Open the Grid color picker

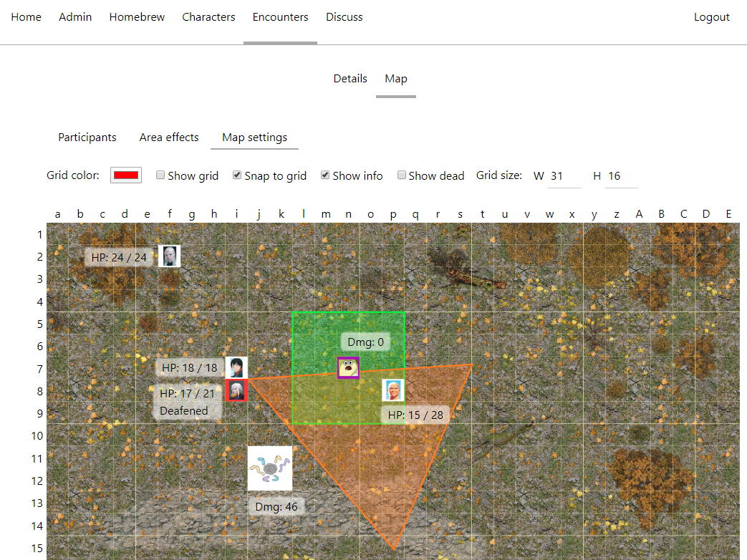126,175
